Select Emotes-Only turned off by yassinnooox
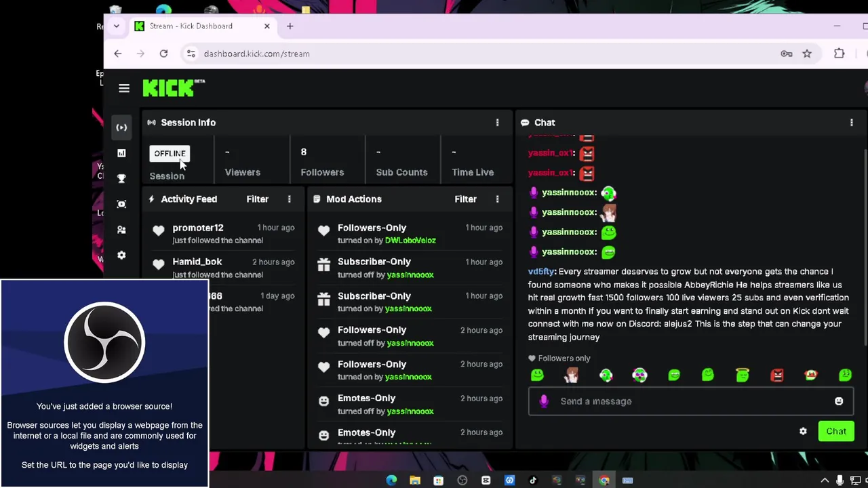Viewport: 868px width, 488px height. [410, 405]
